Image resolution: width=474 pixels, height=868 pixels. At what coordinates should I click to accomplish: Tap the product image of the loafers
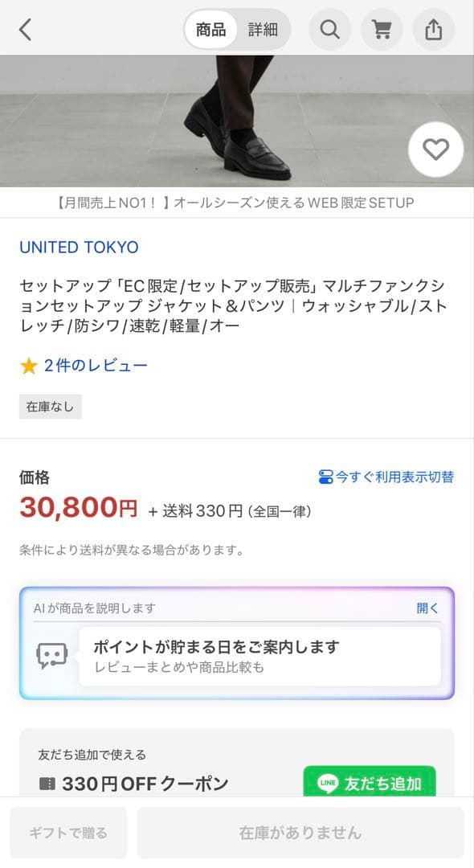237,121
